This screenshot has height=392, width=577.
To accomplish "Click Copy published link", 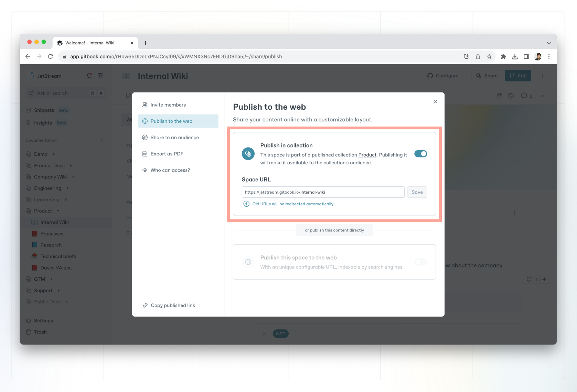I will tap(169, 305).
